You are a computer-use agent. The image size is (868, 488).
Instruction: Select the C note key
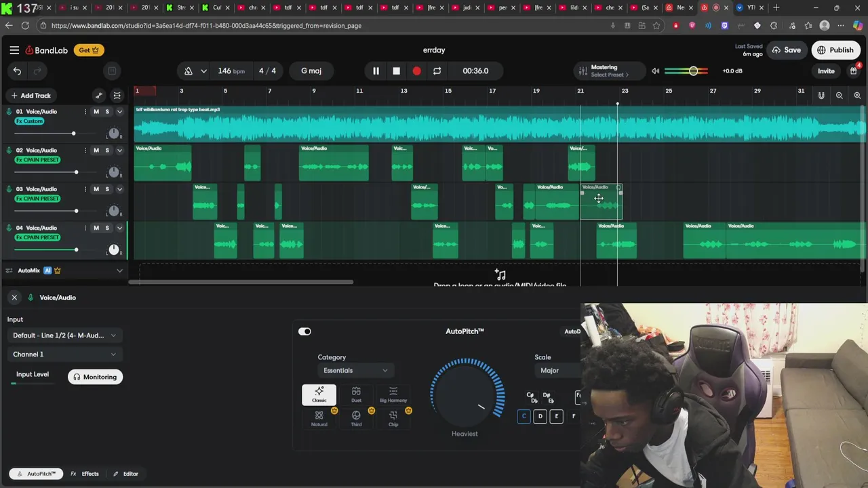[x=524, y=416]
